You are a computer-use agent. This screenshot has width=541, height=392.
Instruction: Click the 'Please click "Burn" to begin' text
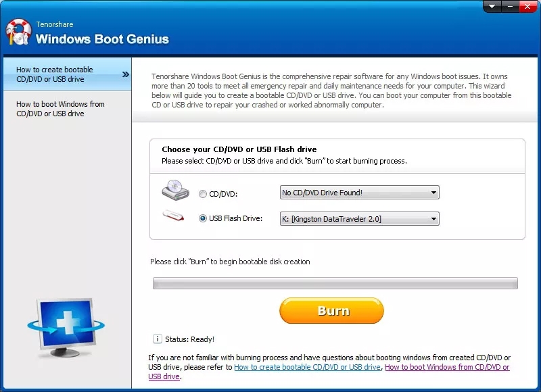tap(230, 262)
